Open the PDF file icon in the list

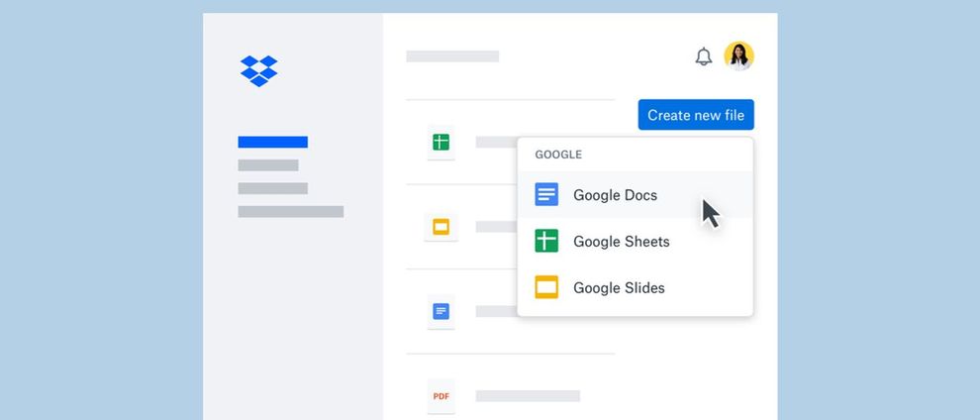tap(441, 395)
